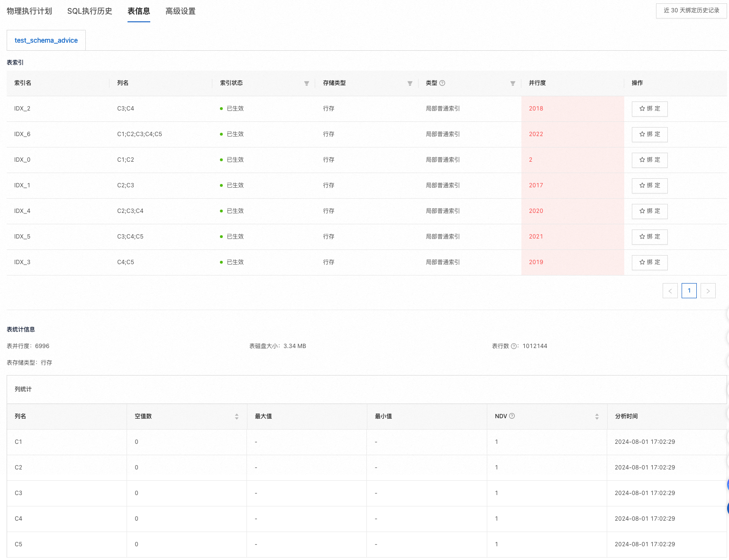
Task: Click index name IDX_1
Action: coord(22,185)
